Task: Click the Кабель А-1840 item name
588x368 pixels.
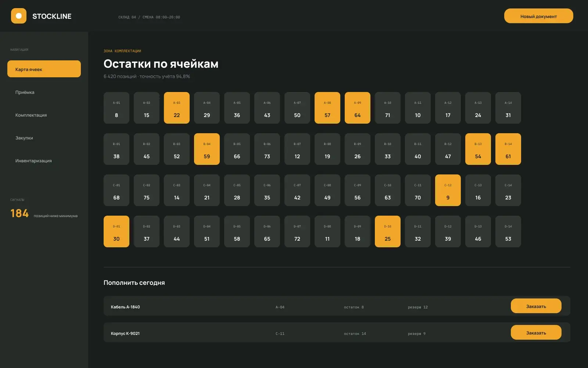Action: [125, 307]
